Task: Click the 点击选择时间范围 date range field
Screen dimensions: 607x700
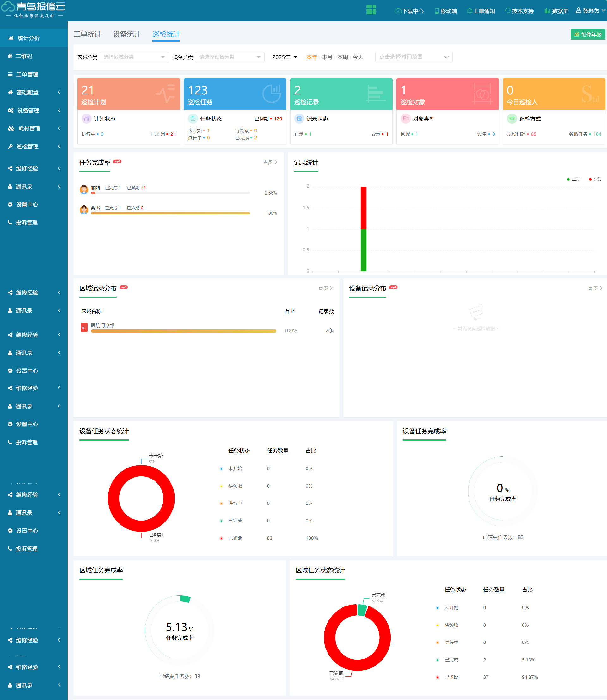Action: [413, 57]
